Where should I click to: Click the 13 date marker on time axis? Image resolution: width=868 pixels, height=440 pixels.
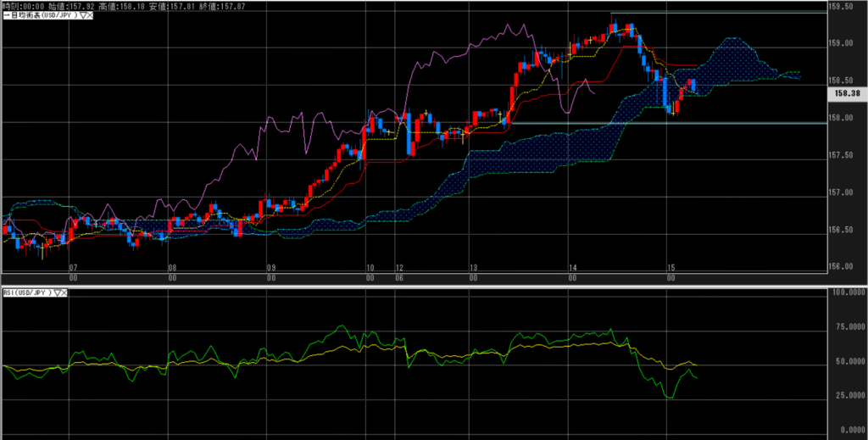[x=473, y=267]
